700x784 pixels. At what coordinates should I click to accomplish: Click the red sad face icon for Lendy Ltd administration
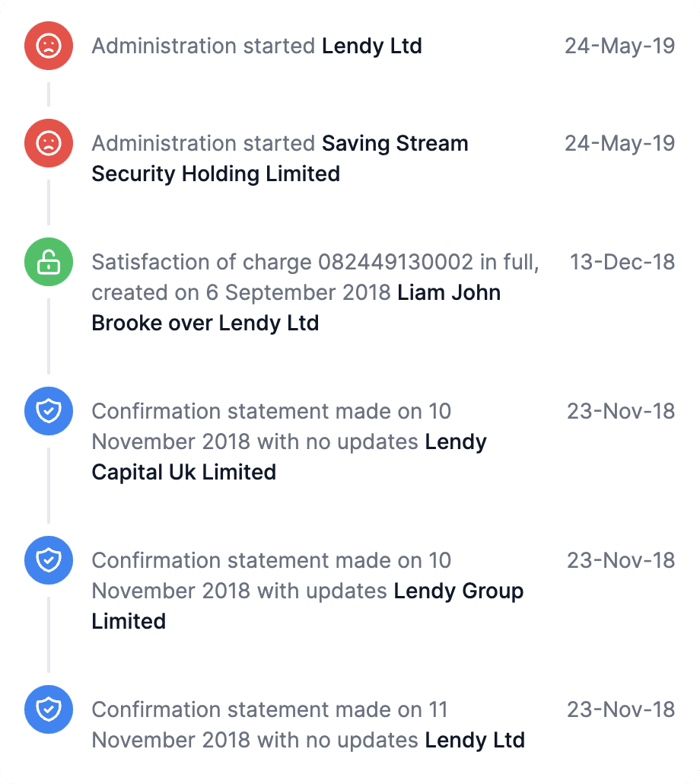click(49, 46)
